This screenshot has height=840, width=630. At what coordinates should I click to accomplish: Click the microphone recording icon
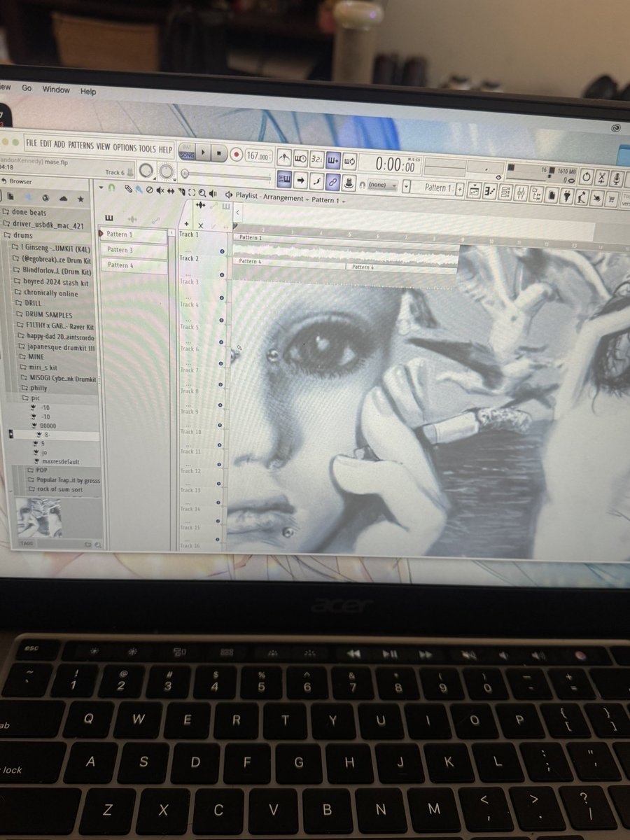click(617, 178)
